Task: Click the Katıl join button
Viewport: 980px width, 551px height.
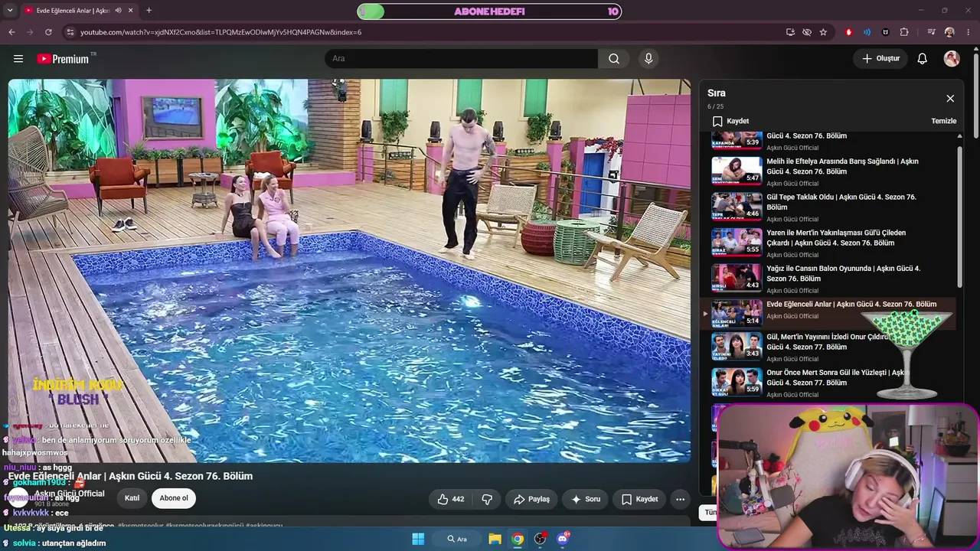Action: [132, 498]
